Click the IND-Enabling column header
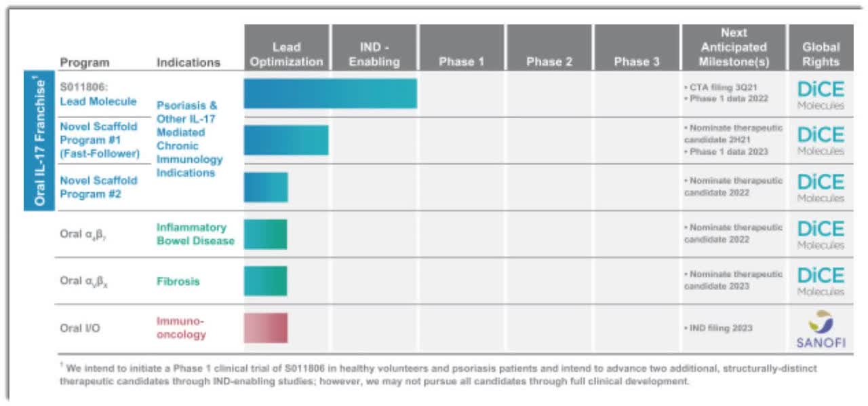 [374, 54]
